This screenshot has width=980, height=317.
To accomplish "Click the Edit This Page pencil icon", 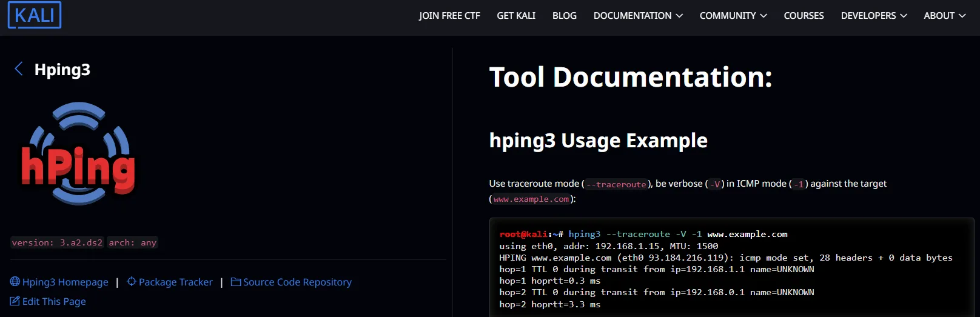I will (x=15, y=301).
